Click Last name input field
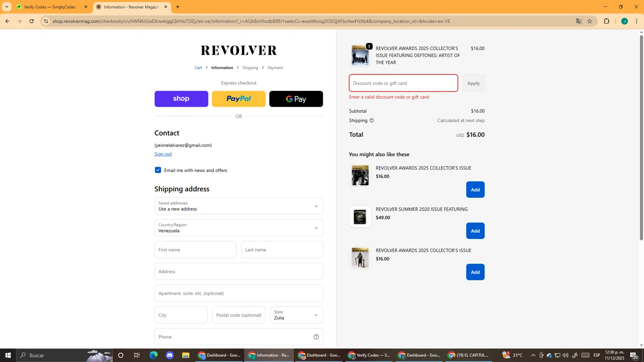Viewport: 644px width, 362px height. coord(282,250)
